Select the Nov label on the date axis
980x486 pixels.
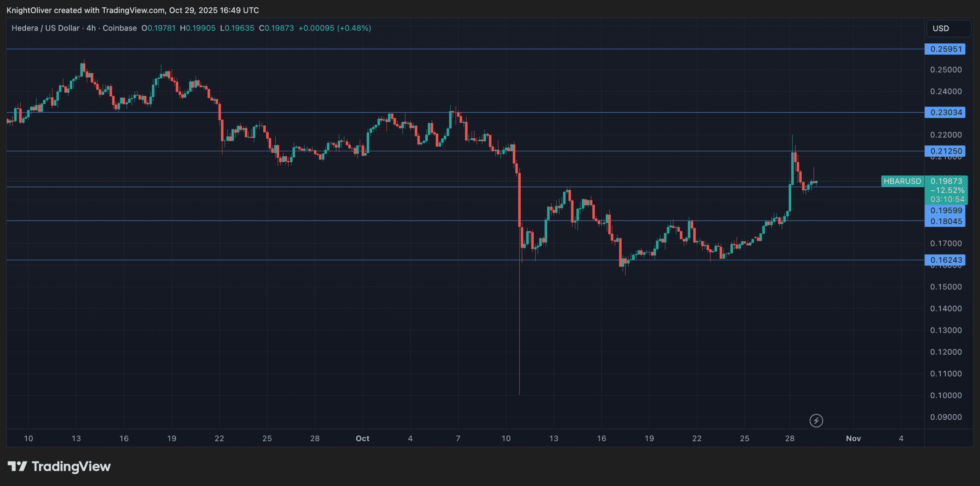tap(853, 439)
